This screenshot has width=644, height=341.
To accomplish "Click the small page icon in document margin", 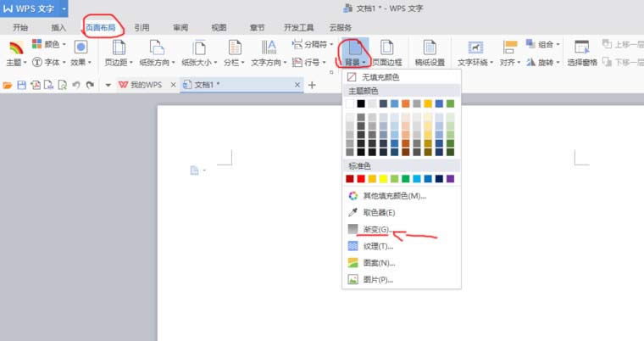I will (195, 170).
